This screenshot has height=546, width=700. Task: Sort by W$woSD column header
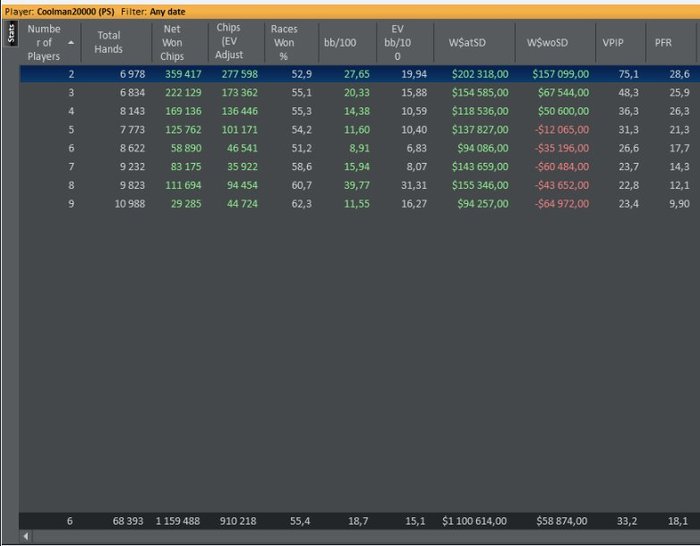(547, 42)
